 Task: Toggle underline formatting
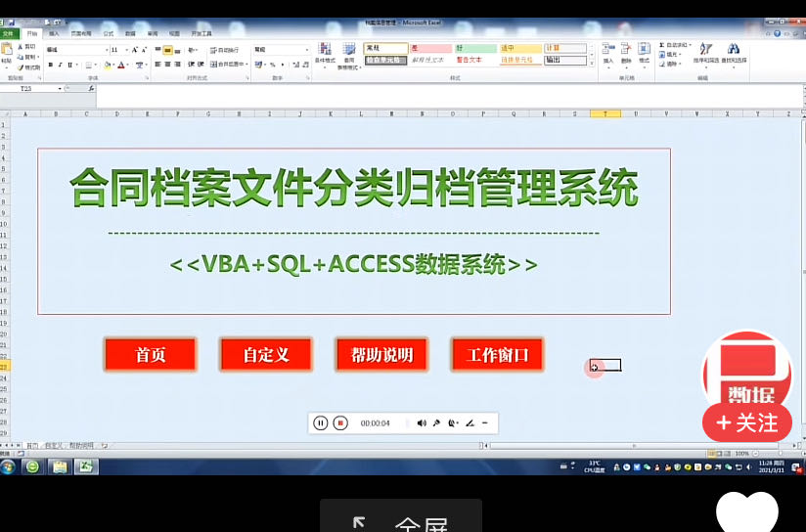click(x=69, y=65)
